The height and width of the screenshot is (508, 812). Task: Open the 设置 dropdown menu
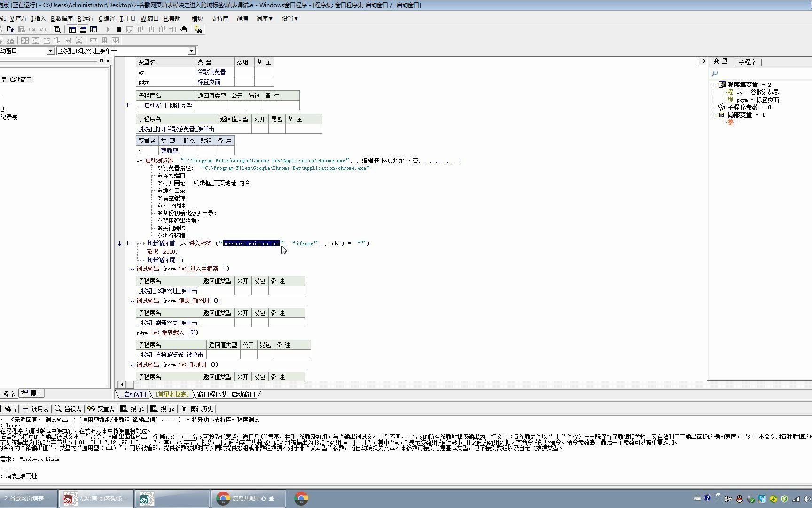(x=290, y=19)
